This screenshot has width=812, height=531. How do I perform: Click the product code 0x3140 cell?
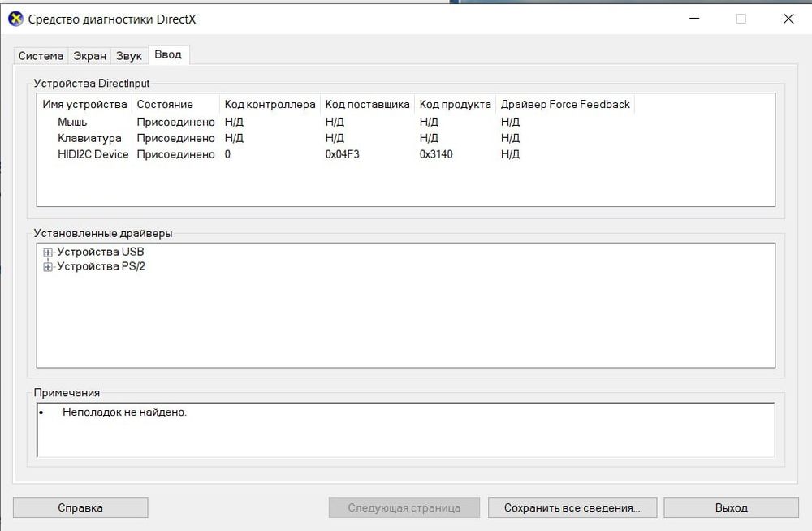pyautogui.click(x=436, y=154)
